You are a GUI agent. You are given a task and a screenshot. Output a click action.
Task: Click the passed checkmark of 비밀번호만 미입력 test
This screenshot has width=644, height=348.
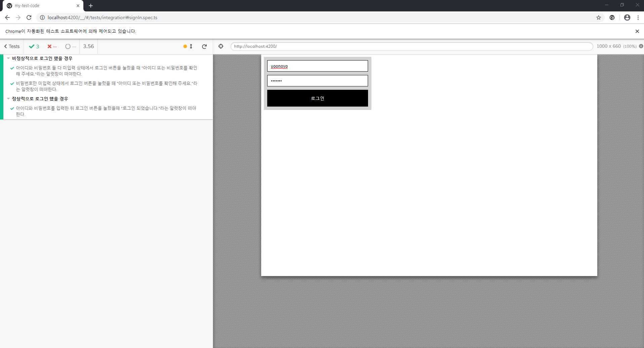(x=12, y=84)
